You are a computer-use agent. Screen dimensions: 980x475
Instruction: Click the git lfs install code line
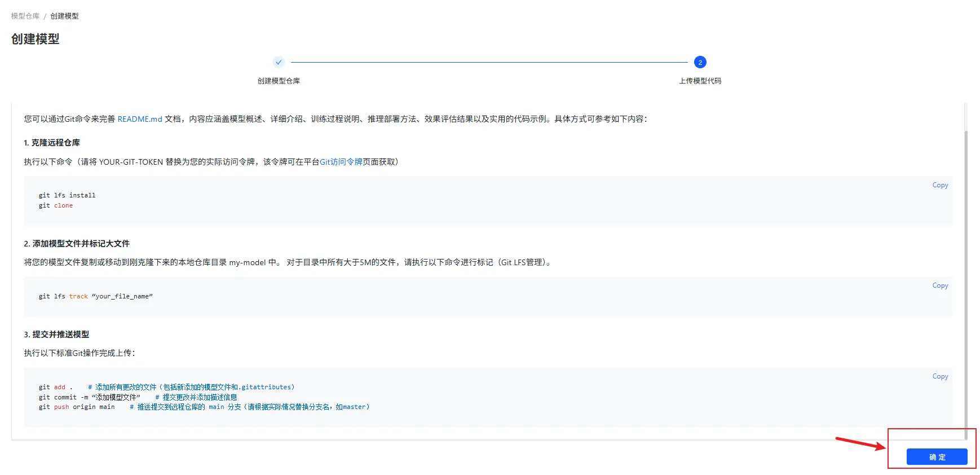pos(67,195)
